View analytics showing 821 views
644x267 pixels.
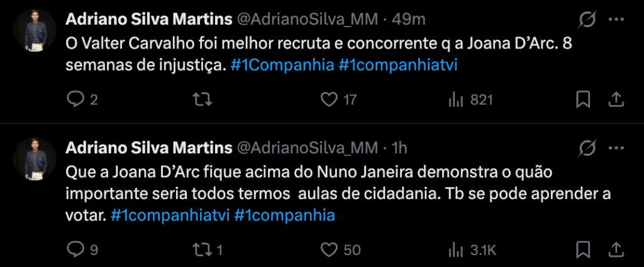point(455,99)
